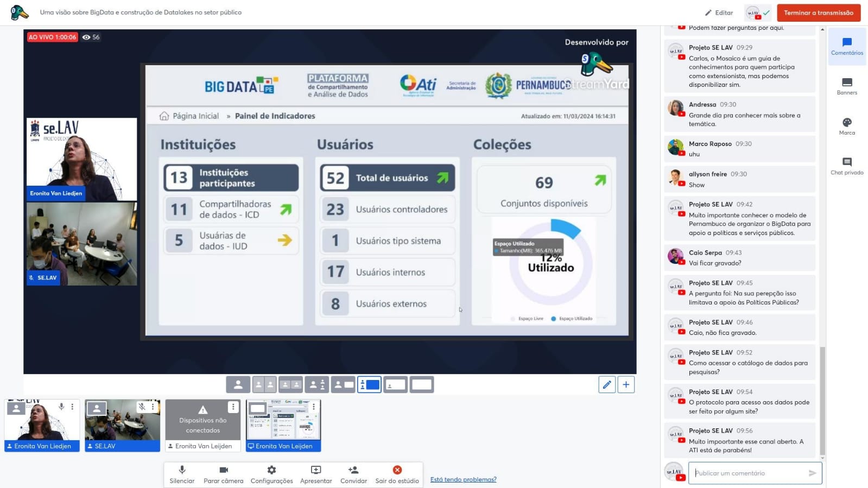Image resolution: width=868 pixels, height=488 pixels.
Task: Mute microphone with the Silenciar button
Action: coord(182,474)
